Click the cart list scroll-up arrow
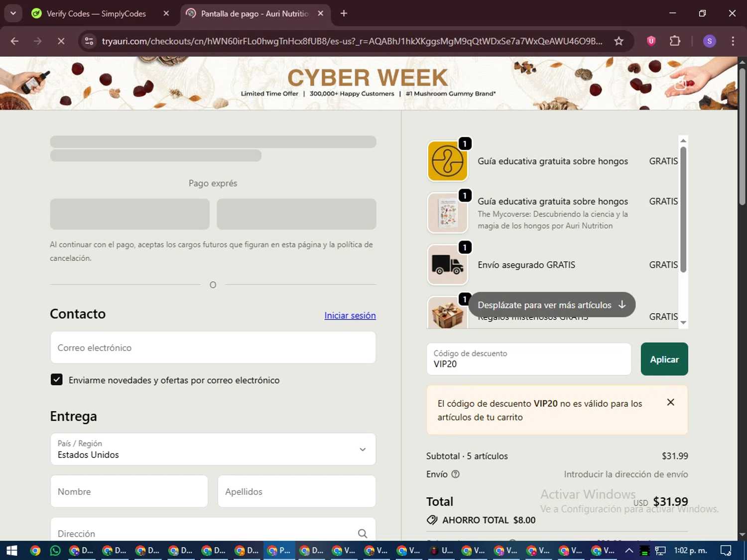747x560 pixels. [683, 140]
